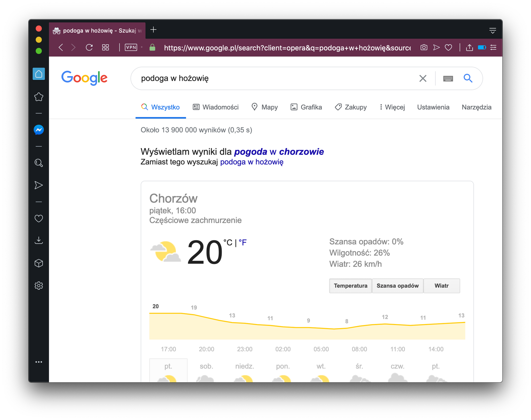Expand the Więcej menu
Viewport: 531px width, 420px height.
coord(392,107)
